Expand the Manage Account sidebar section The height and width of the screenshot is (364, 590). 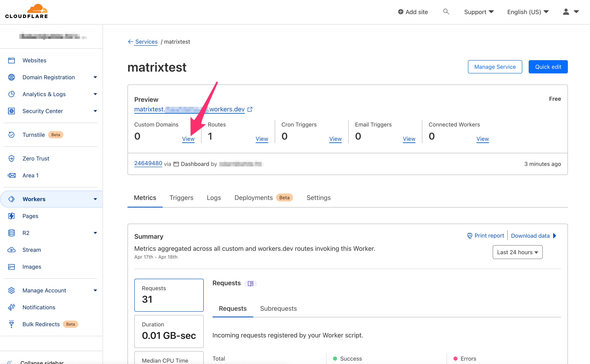[x=95, y=290]
